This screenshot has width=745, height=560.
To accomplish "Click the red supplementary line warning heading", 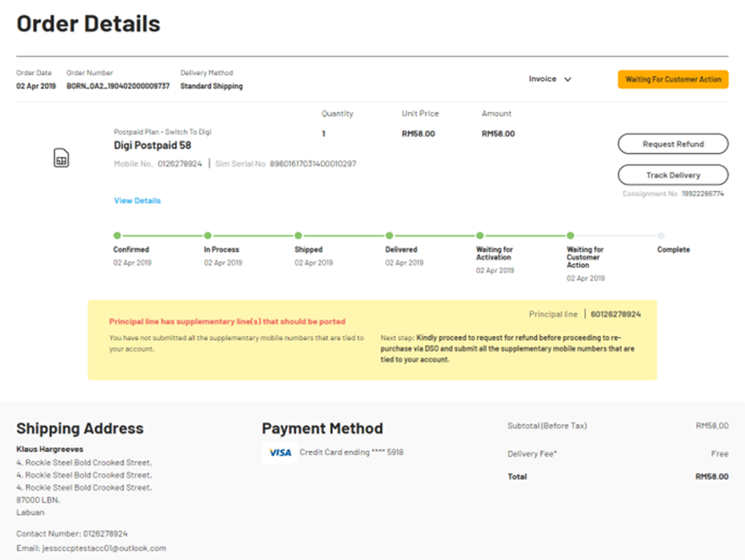I will (227, 322).
